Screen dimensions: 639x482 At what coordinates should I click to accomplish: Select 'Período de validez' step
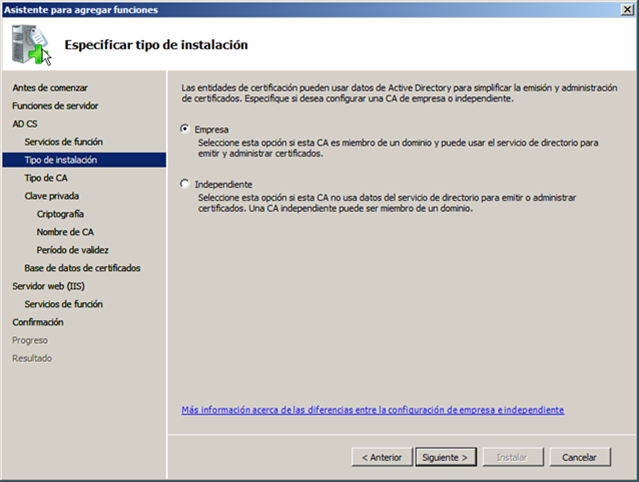tap(72, 250)
